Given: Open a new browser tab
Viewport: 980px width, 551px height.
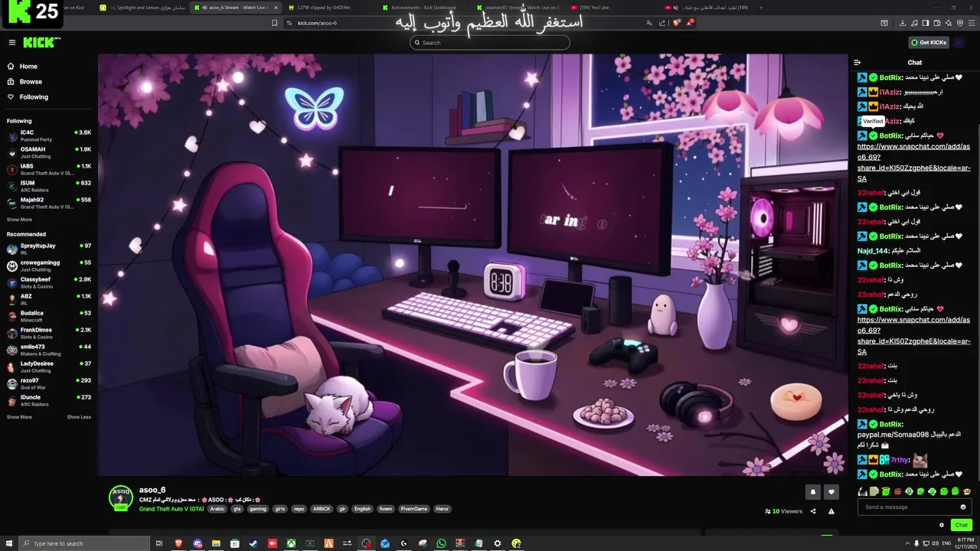Looking at the screenshot, I should pyautogui.click(x=760, y=8).
